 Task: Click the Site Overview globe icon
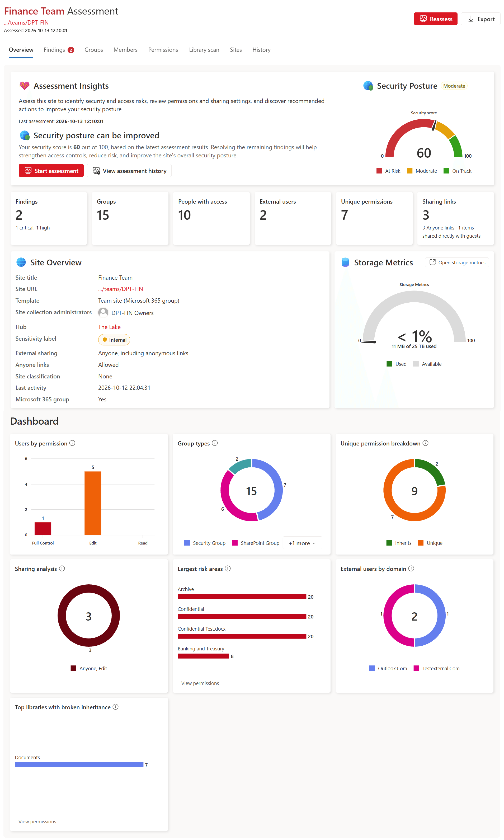click(21, 262)
